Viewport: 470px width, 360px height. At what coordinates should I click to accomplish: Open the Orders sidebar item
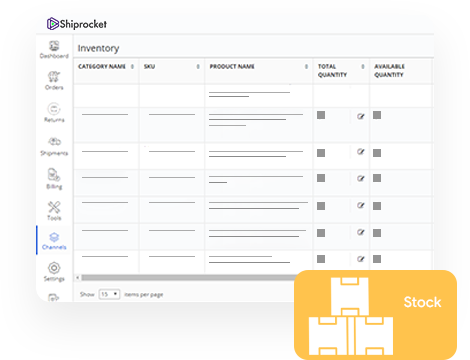[x=54, y=80]
